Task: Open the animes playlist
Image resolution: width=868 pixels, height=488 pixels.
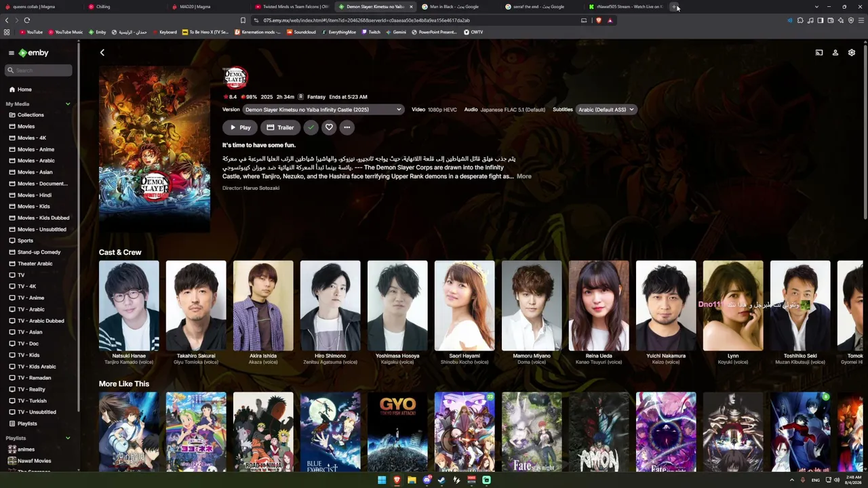Action: (x=26, y=449)
